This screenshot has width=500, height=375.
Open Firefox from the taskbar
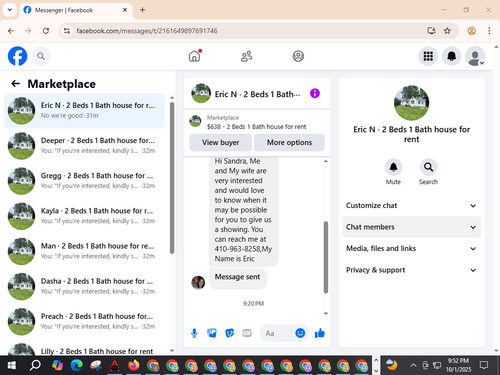point(134,365)
